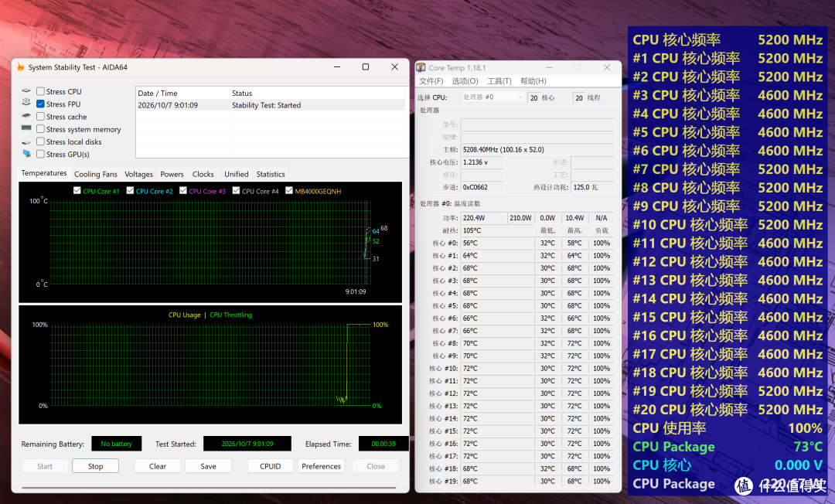Open the 工具(T) menu in Core Temp
This screenshot has width=835, height=504.
[x=499, y=81]
